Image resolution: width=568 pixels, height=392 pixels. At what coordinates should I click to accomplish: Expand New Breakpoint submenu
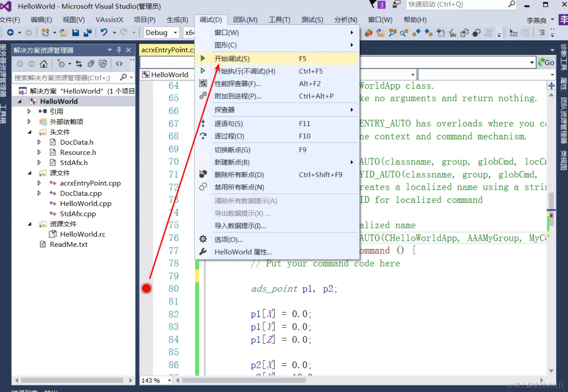(x=277, y=162)
